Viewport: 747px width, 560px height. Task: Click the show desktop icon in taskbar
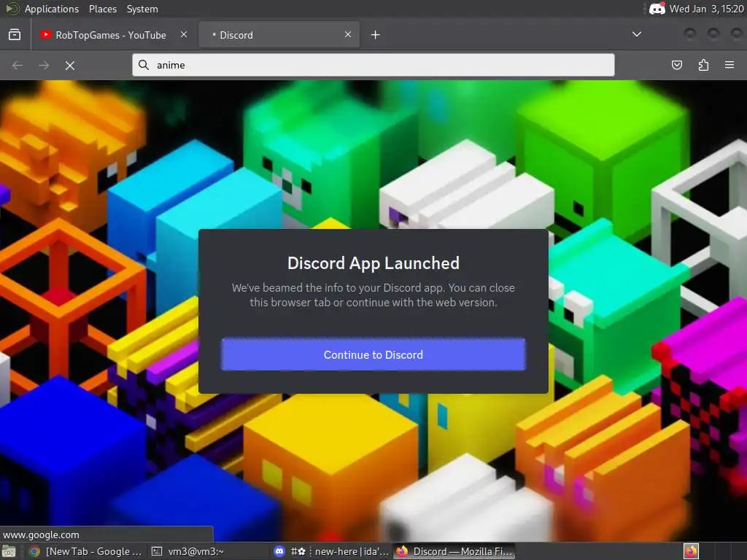click(x=9, y=551)
